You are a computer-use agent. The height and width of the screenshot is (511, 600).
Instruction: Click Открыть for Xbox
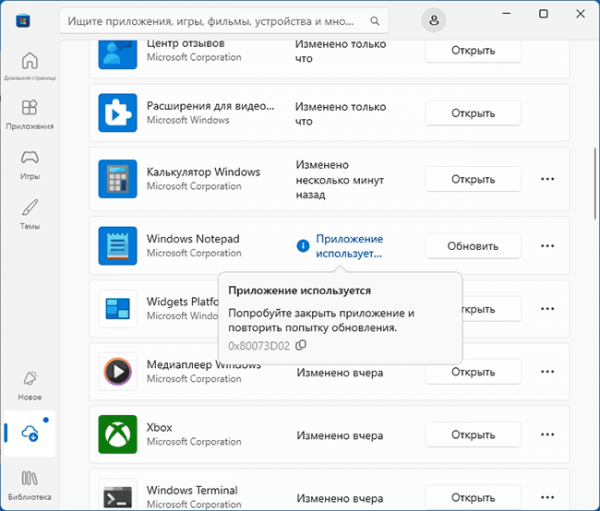[x=473, y=434]
